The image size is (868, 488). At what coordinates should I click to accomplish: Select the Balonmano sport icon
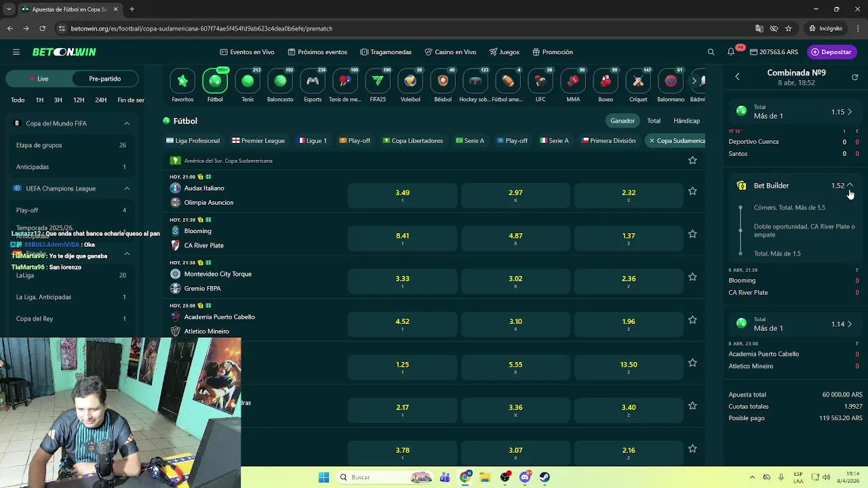coord(671,81)
